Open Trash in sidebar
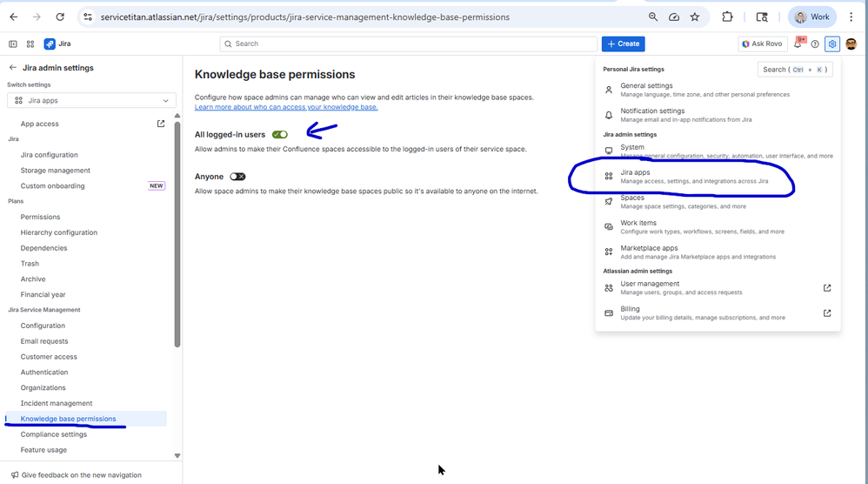Viewport: 868px width, 484px height. [30, 263]
